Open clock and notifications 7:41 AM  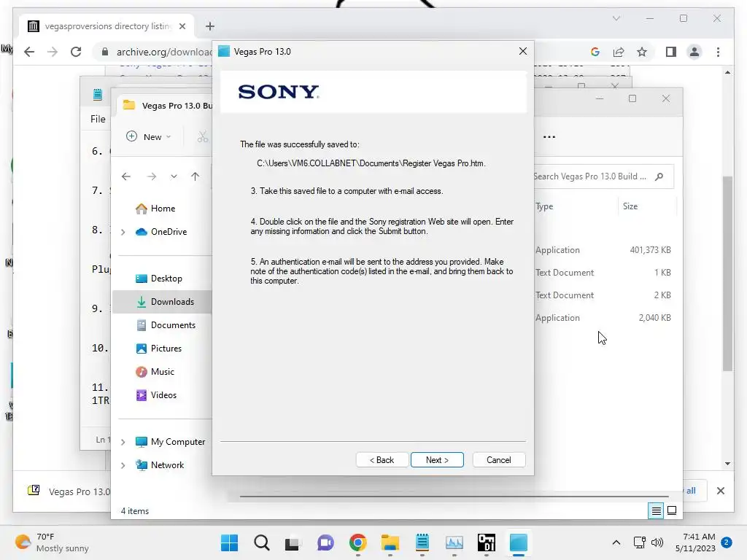coord(695,542)
